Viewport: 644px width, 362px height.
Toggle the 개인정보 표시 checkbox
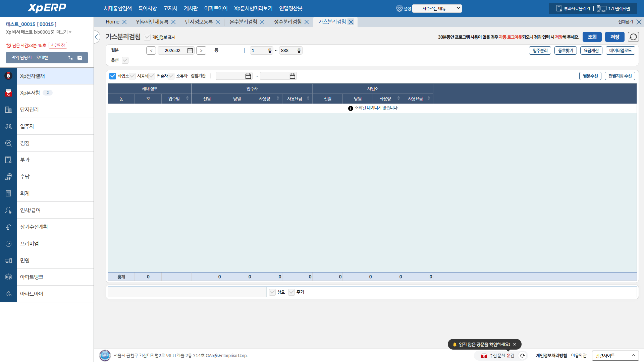[147, 37]
